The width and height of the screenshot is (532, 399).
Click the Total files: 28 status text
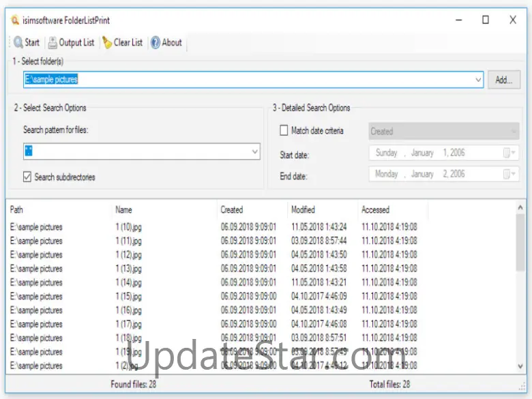click(x=389, y=384)
